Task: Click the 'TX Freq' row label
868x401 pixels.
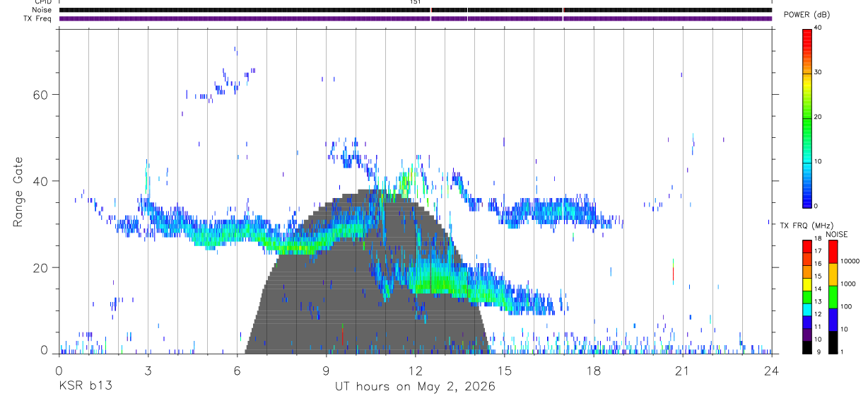Action: [x=37, y=18]
